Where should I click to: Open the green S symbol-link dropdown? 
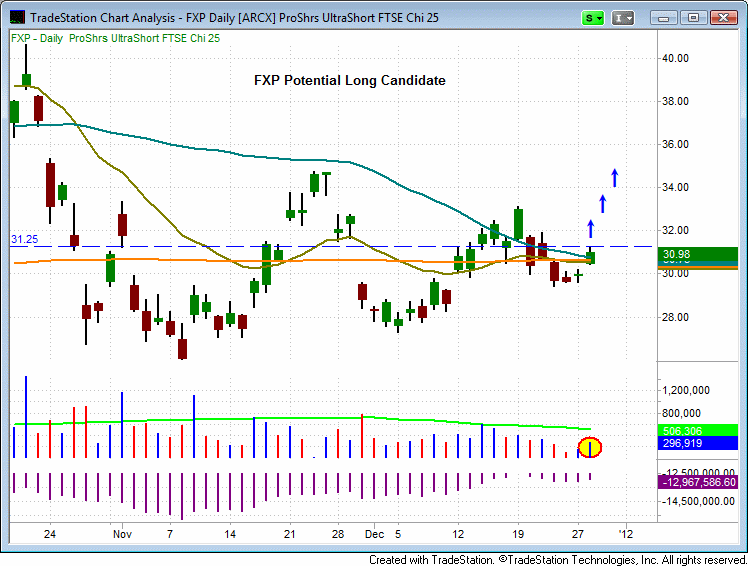point(593,18)
